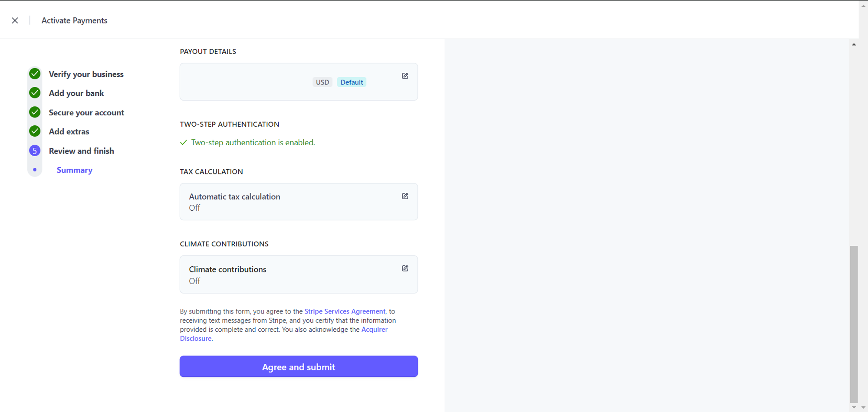Click the green check beside Verify your business

pos(35,74)
